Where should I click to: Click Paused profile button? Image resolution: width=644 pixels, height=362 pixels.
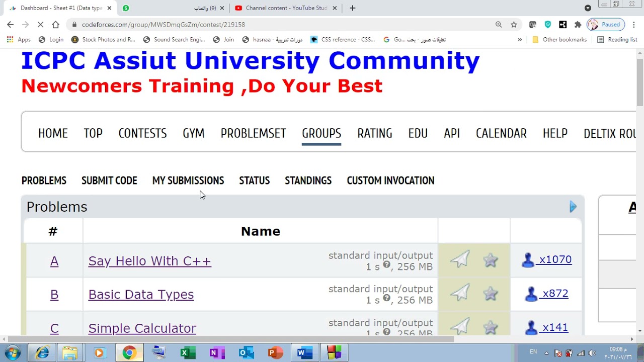tap(605, 24)
